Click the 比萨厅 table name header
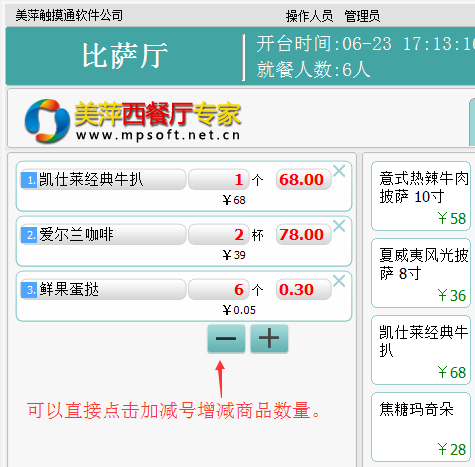The height and width of the screenshot is (467, 475). tap(125, 56)
